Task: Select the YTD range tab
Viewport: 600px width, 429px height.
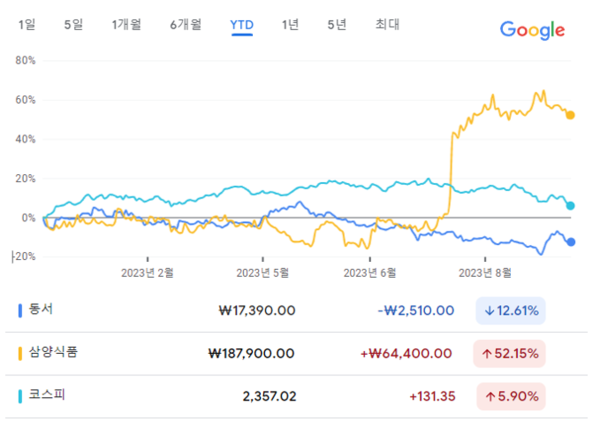Action: (x=242, y=24)
